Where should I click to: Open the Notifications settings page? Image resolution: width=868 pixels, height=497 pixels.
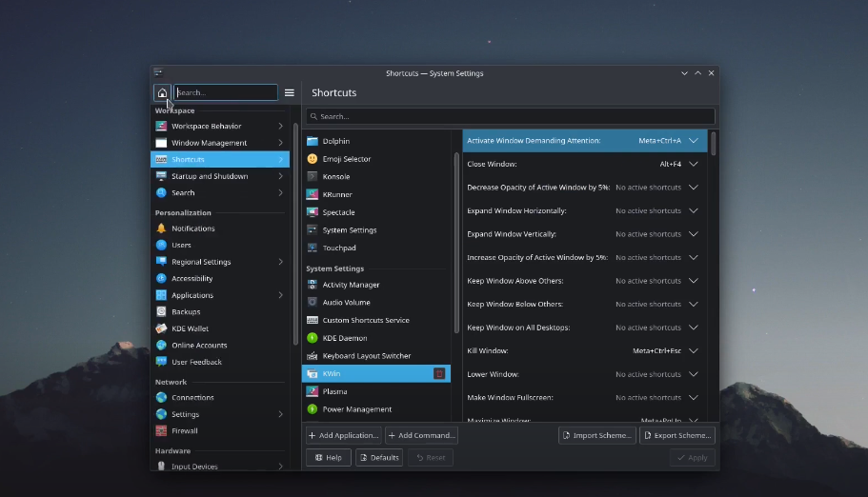point(192,229)
